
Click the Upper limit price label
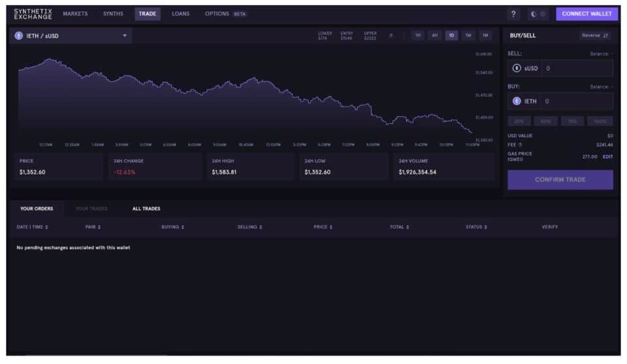pyautogui.click(x=370, y=36)
